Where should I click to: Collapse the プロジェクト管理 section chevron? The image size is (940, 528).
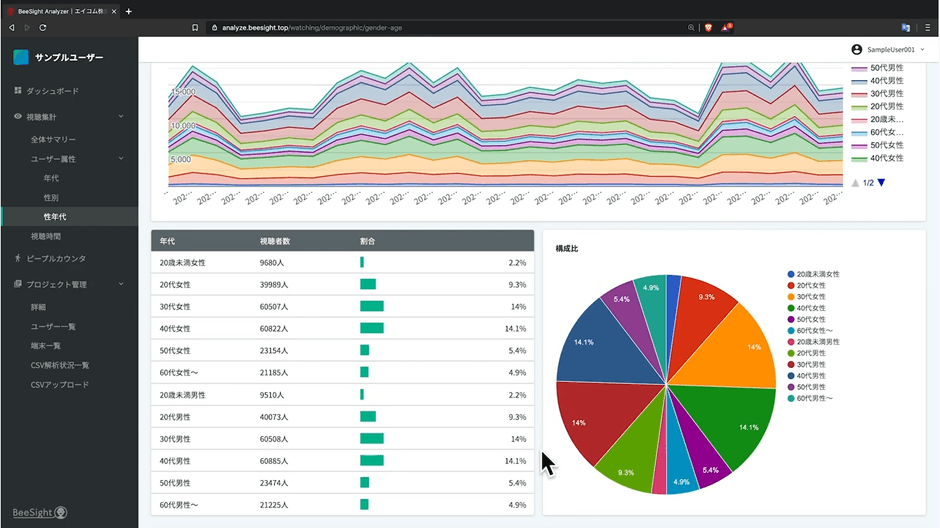coord(121,284)
